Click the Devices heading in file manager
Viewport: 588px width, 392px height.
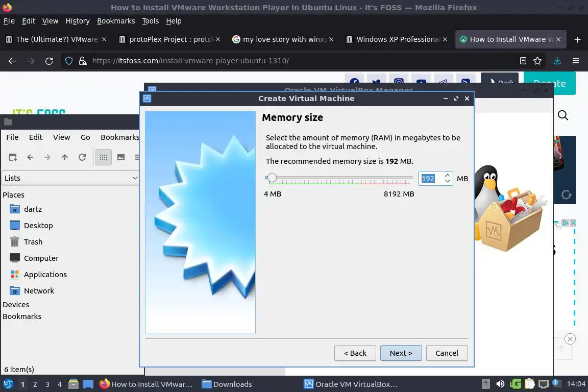(16, 305)
